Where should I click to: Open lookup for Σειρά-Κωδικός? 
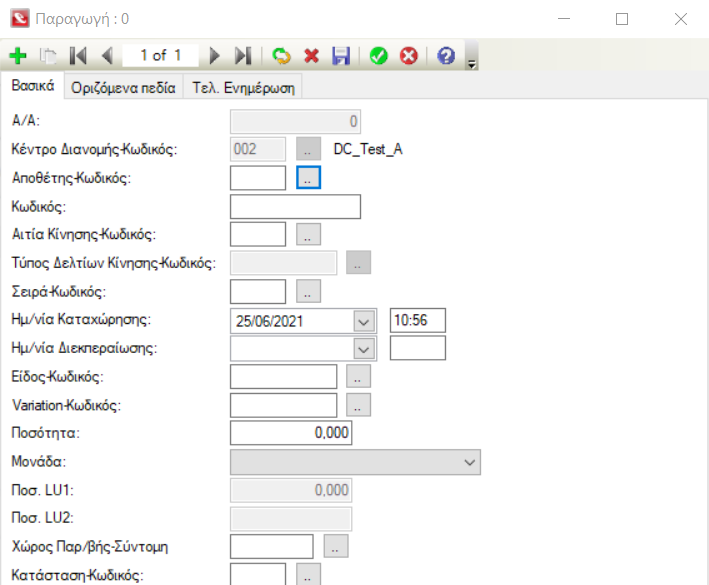pyautogui.click(x=308, y=291)
